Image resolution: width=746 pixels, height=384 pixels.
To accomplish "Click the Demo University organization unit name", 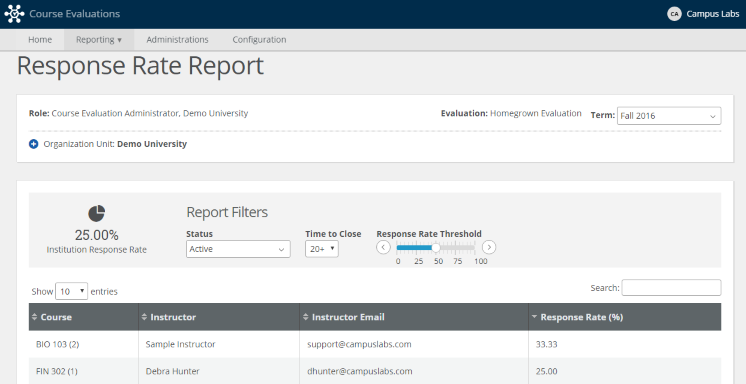I will coord(152,144).
